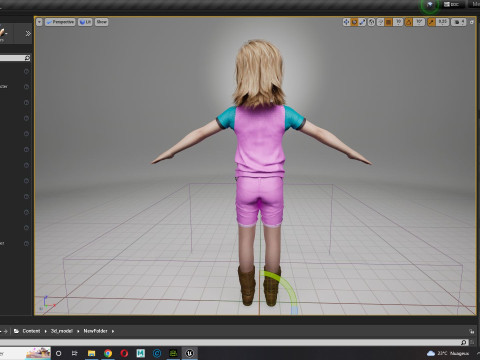Open the grid snap size 10 dropdown

click(x=398, y=22)
